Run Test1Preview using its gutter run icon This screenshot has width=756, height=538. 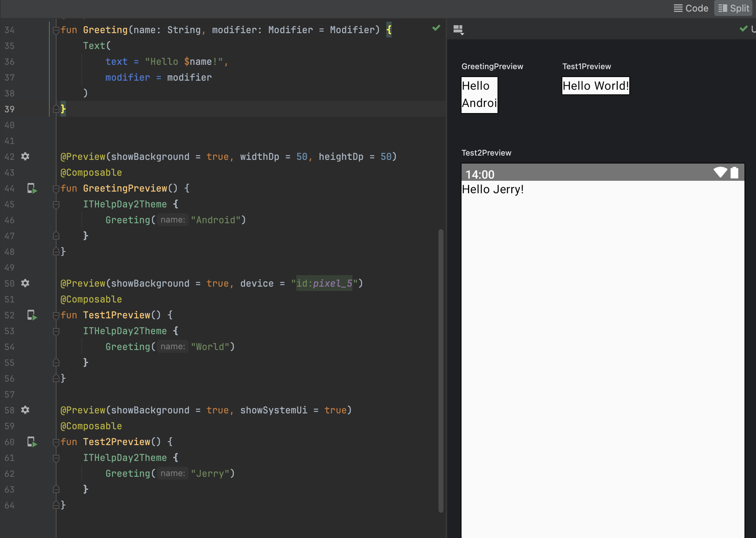32,315
